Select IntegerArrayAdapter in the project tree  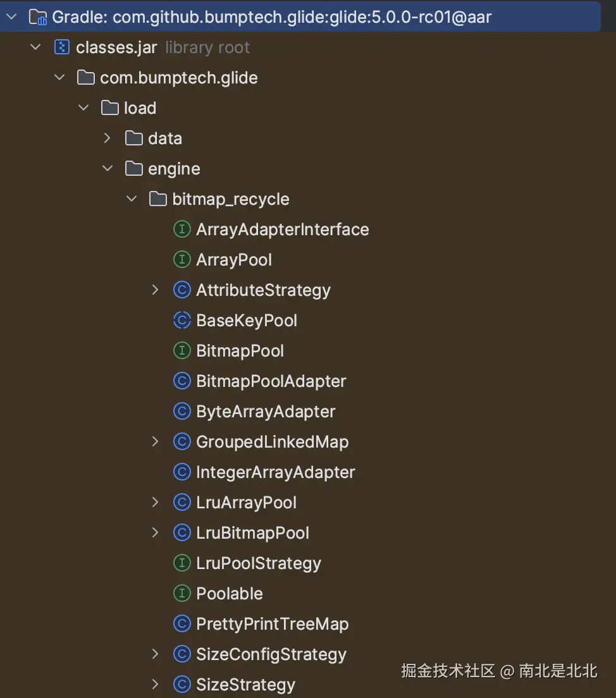pos(275,472)
